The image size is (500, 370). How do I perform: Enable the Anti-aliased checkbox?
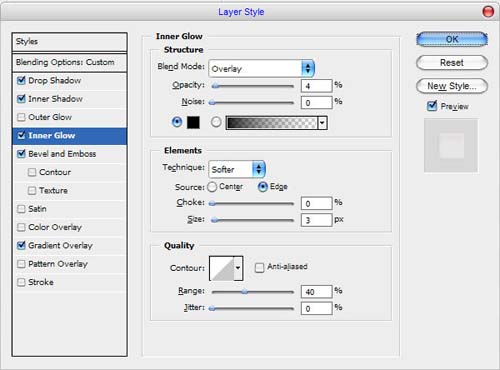pos(259,267)
